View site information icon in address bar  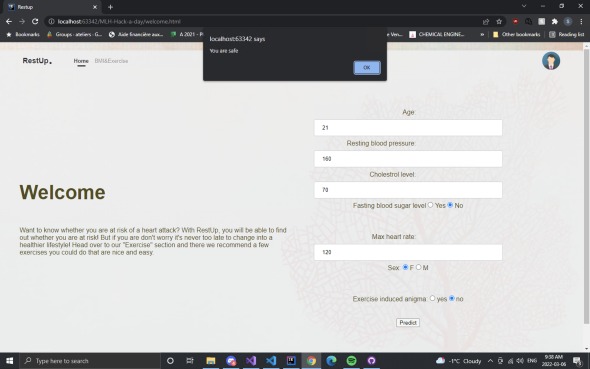(52, 21)
